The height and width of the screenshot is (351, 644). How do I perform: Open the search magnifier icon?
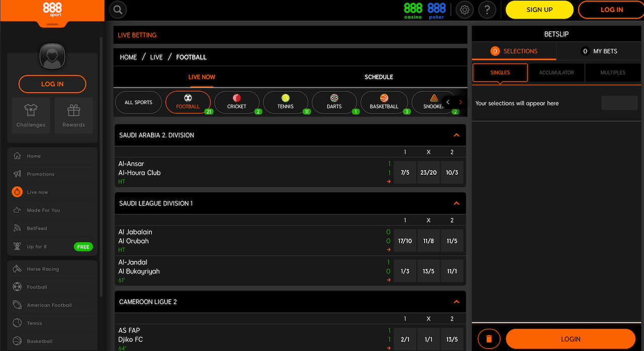click(118, 9)
